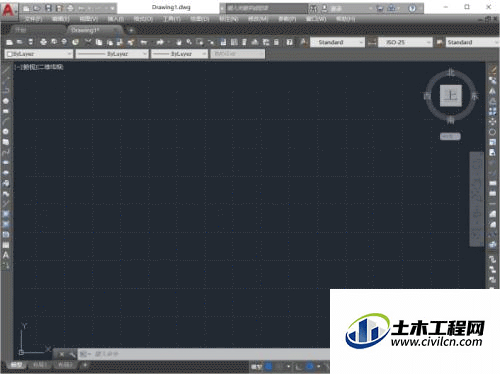The height and width of the screenshot is (374, 500).
Task: Select the Ellipse tool in left draw toolbar
Action: tap(6, 163)
